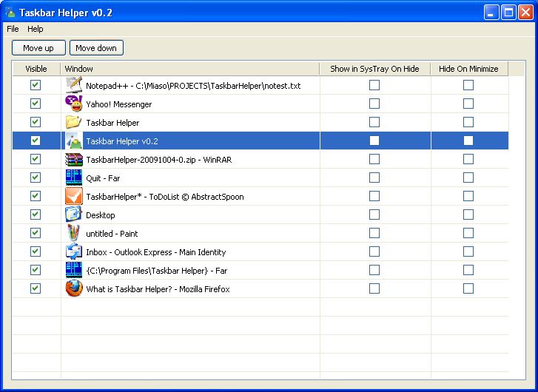Enable Show in SysTray for WinRAR row
Viewport: 538px width, 392px height.
tap(374, 159)
